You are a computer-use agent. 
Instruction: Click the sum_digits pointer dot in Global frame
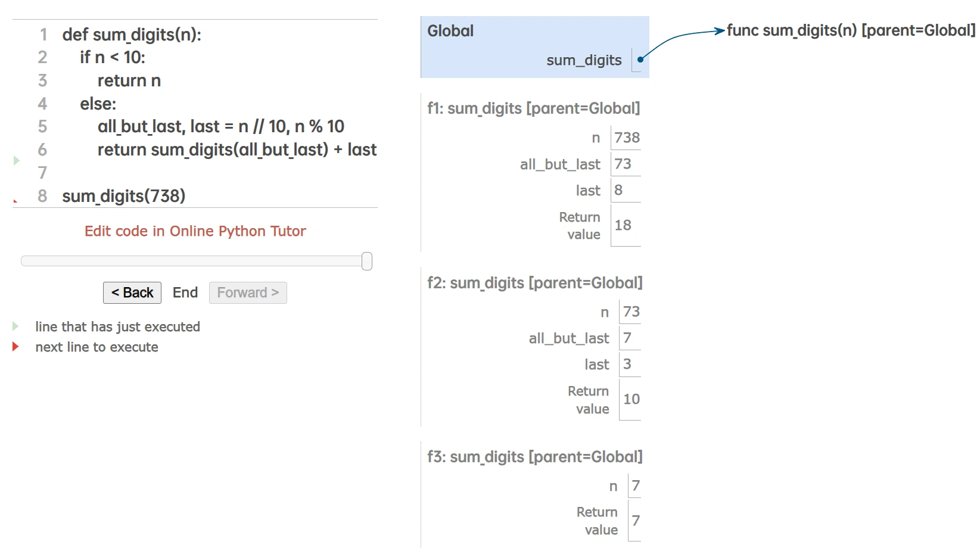(640, 60)
